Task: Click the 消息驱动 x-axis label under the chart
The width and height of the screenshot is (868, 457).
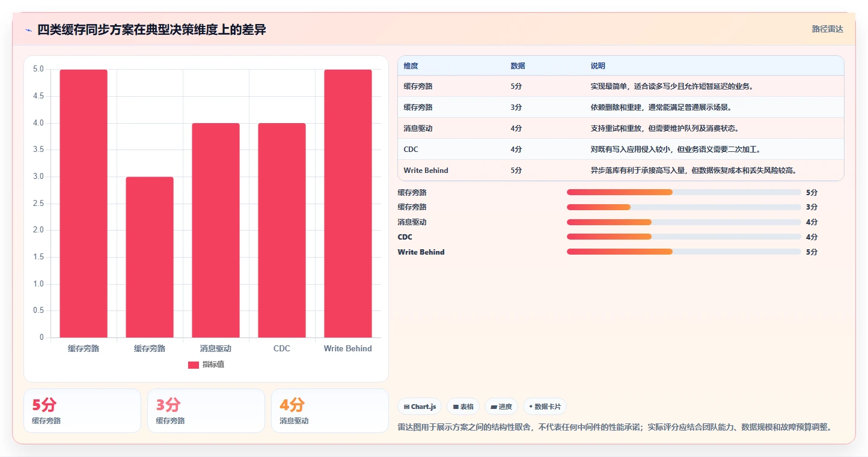Action: (x=216, y=348)
